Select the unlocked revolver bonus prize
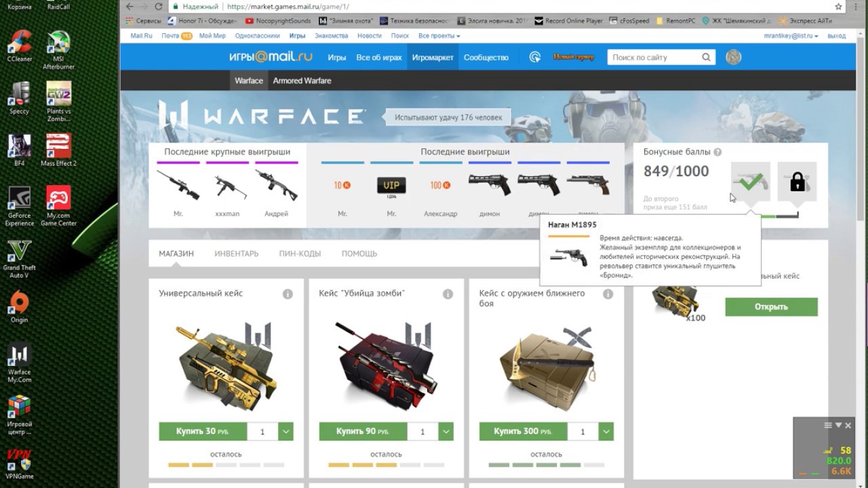 pos(751,182)
